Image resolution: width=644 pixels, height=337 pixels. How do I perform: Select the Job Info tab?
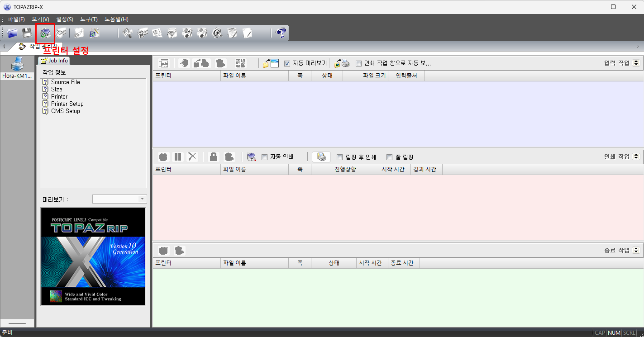[x=54, y=61]
